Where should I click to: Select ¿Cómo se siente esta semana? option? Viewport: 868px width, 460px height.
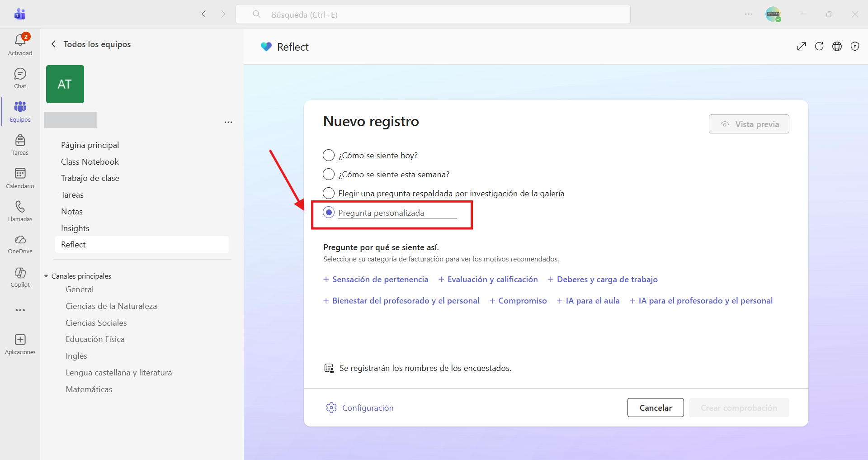point(329,175)
